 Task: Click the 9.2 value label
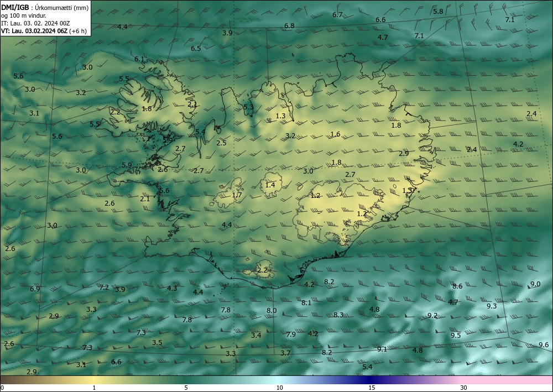[432, 316]
